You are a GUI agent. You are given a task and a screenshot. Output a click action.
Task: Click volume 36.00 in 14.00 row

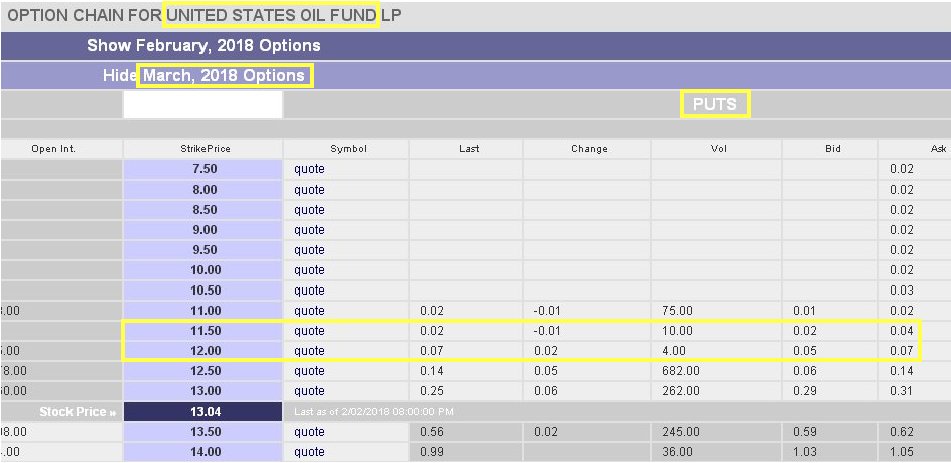677,452
